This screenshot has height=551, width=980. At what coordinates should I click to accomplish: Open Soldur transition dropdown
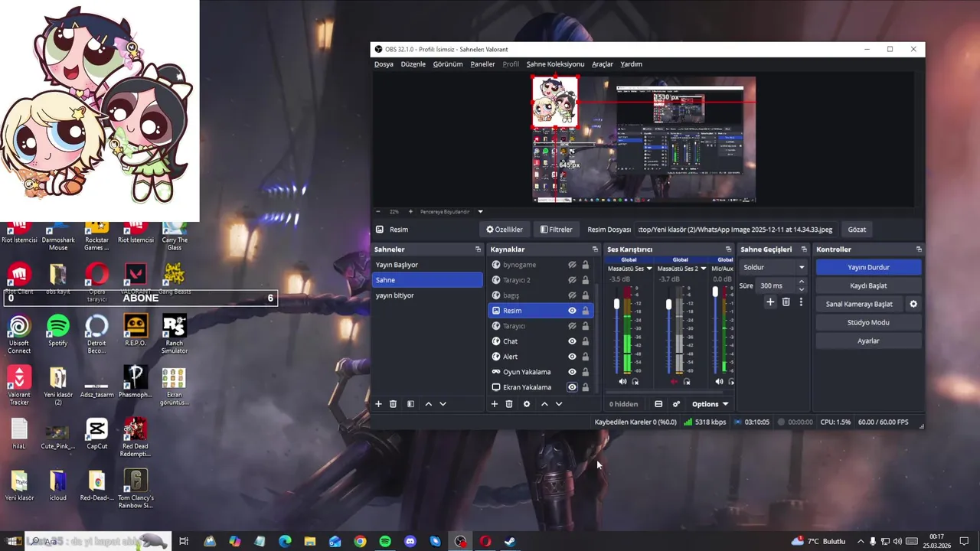pos(774,267)
